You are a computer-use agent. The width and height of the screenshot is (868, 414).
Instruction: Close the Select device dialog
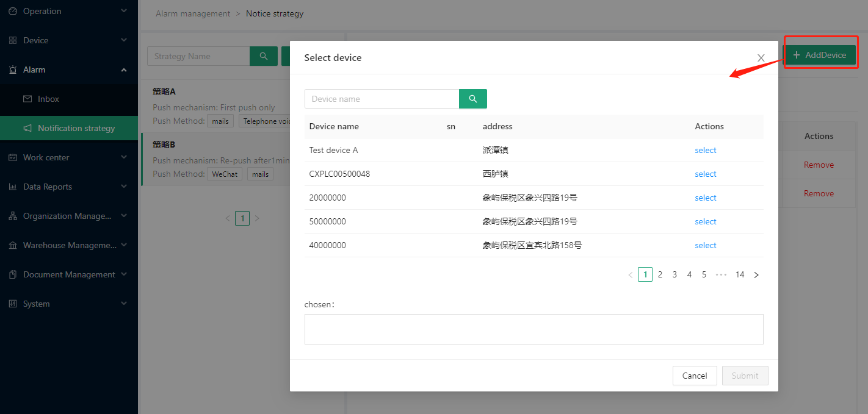761,57
